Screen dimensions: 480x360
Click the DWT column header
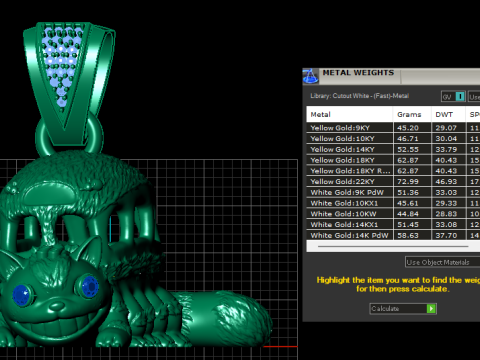448,115
